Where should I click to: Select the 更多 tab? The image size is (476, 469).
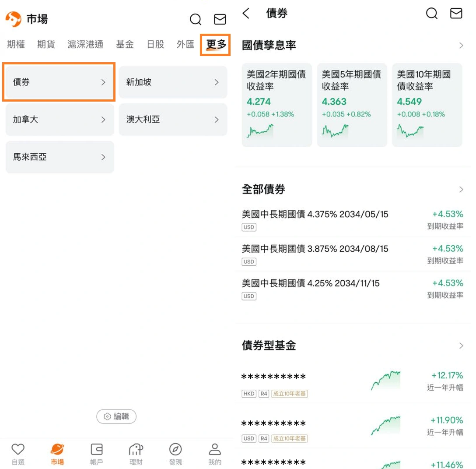216,44
